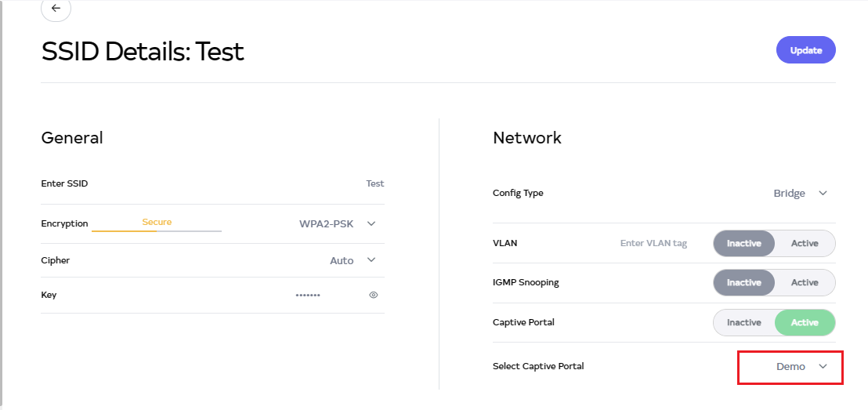Set VLAN to Inactive
Image resolution: width=868 pixels, height=410 pixels.
tap(743, 243)
